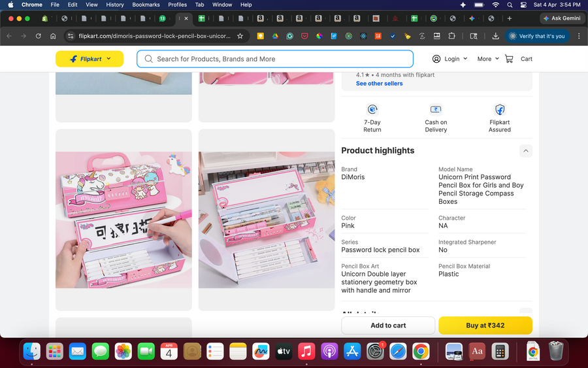View site information icon in address bar
588x368 pixels.
[70, 36]
